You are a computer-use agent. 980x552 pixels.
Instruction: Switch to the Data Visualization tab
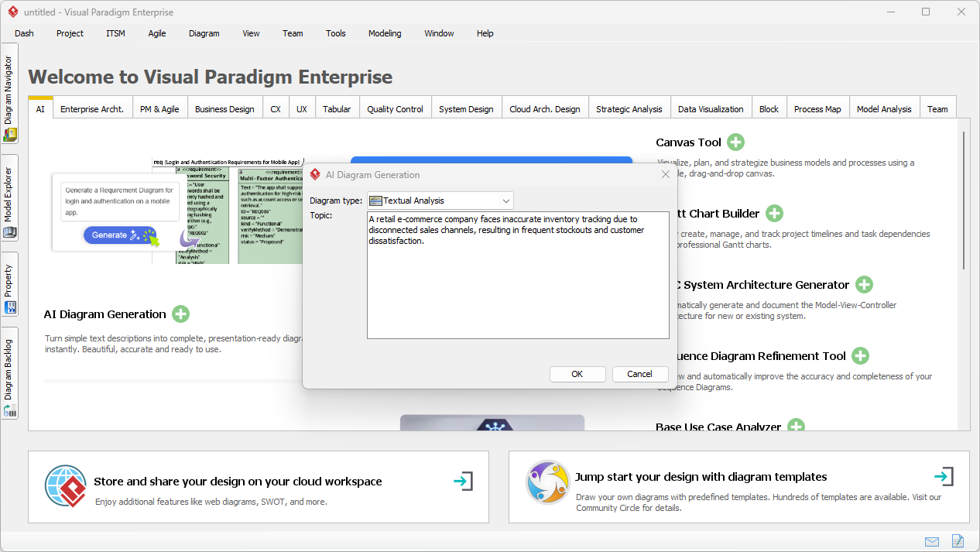pyautogui.click(x=710, y=108)
